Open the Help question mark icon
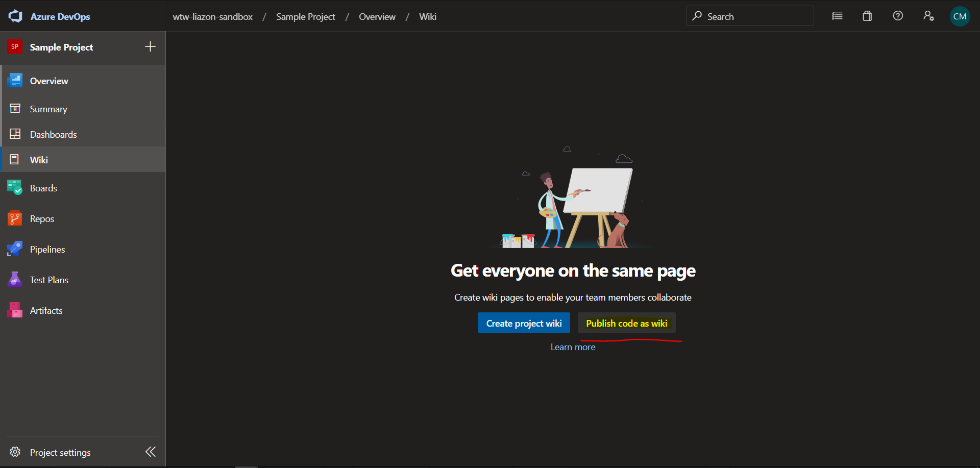Screen dimensions: 980x468 pyautogui.click(x=898, y=16)
